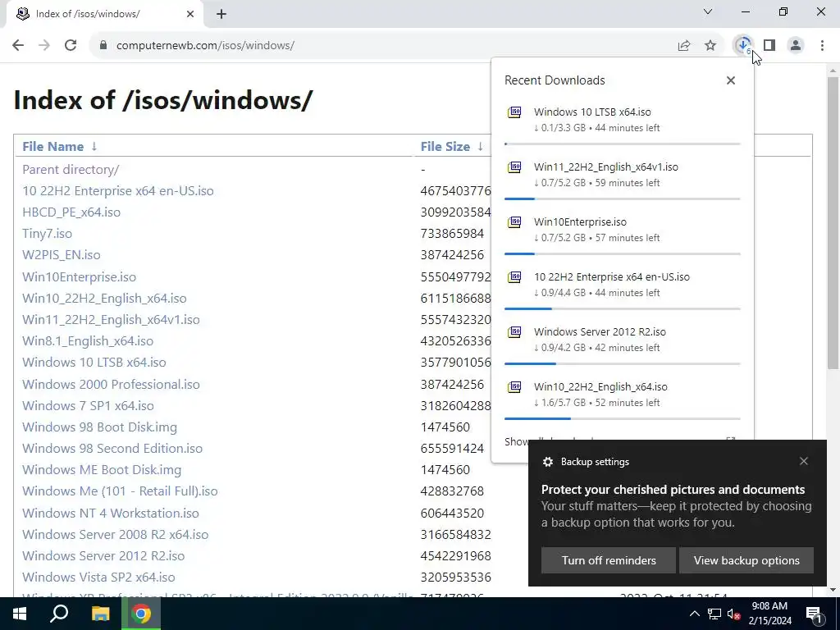The width and height of the screenshot is (840, 630).
Task: Click the Chrome taskbar icon
Action: [141, 614]
